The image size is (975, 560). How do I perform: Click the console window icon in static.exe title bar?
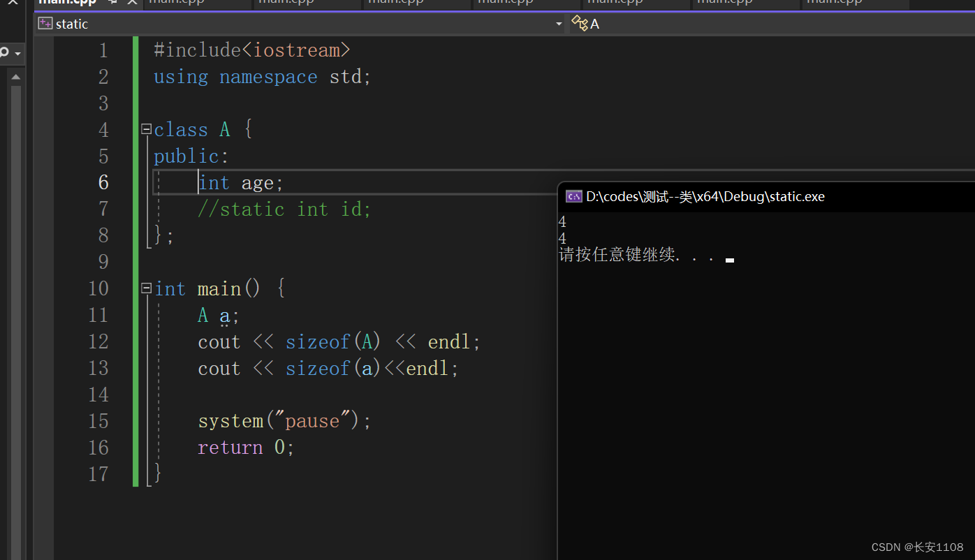tap(573, 197)
